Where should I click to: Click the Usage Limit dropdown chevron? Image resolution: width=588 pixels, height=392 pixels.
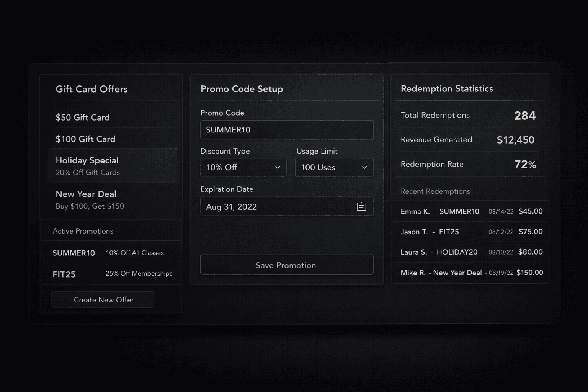point(364,167)
